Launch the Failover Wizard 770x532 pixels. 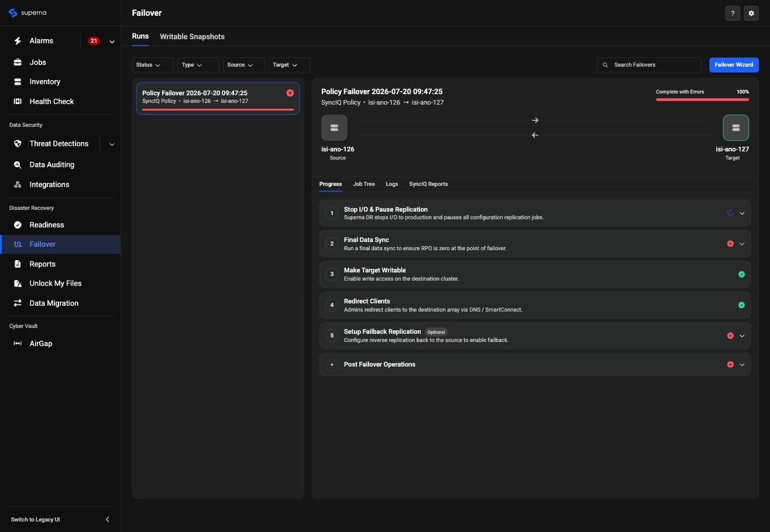[734, 65]
